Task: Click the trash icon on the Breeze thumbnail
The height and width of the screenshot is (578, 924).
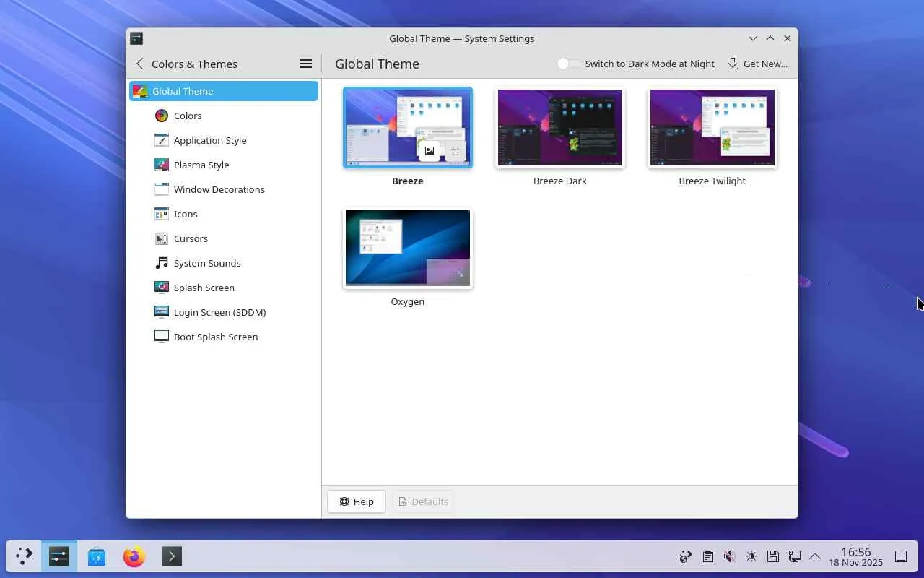Action: [456, 151]
